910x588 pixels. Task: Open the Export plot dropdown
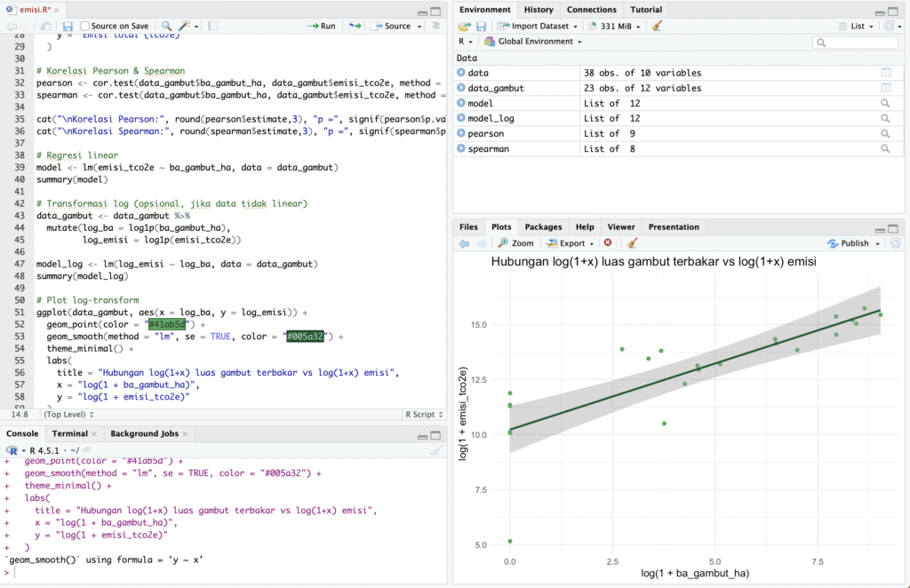[571, 243]
